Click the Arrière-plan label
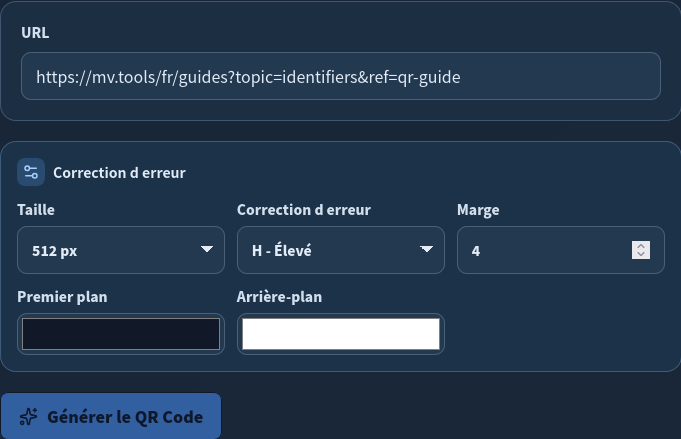Viewport: 681px width, 439px height. coord(279,297)
